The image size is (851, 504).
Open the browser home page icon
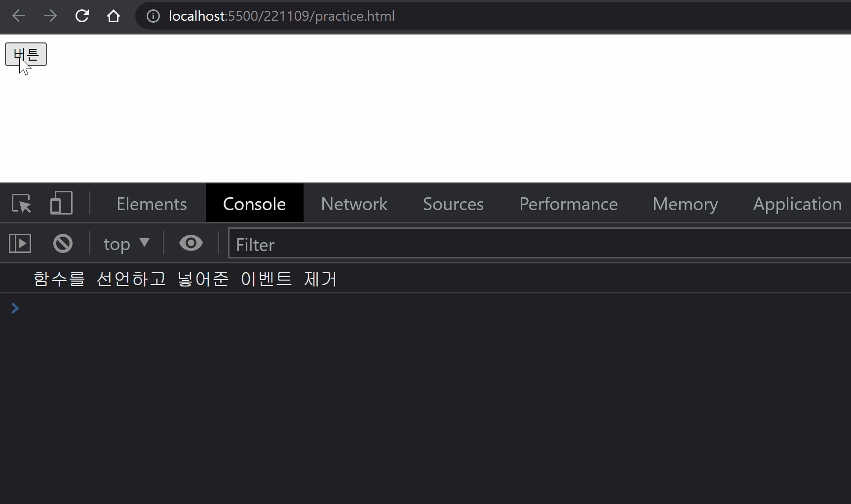114,16
